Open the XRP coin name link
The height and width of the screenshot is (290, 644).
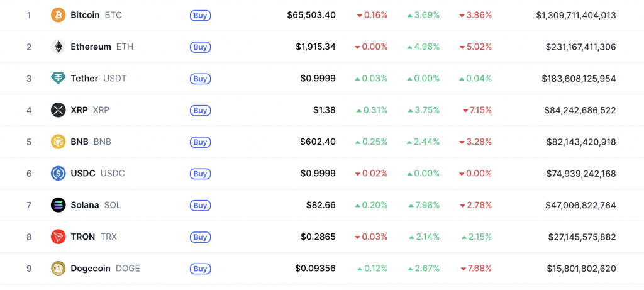coord(79,110)
